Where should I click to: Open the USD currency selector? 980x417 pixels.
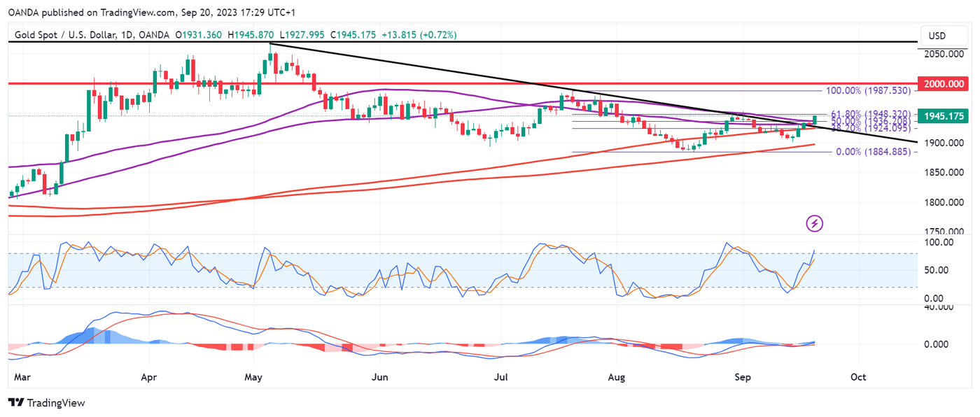pos(937,36)
